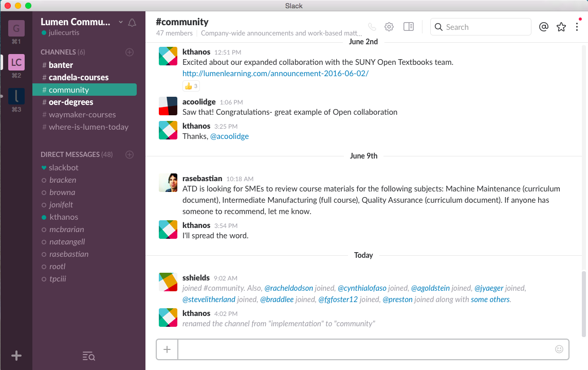Open the lumenlearning.com announcement link
Image resolution: width=588 pixels, height=370 pixels.
[275, 73]
